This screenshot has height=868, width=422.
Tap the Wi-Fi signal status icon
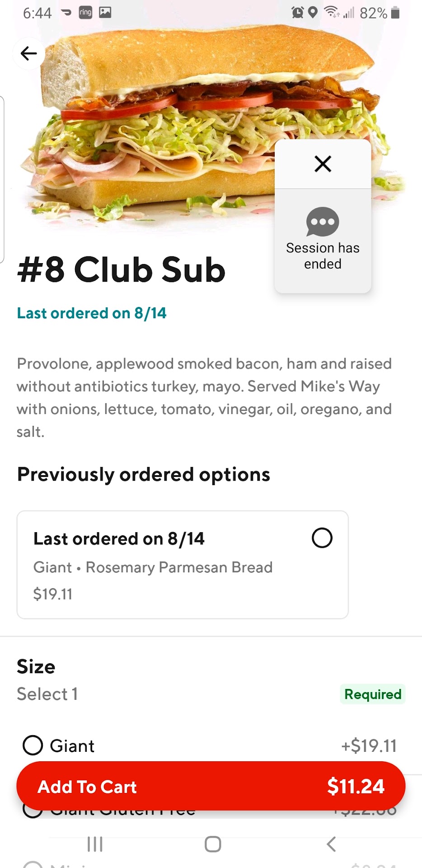click(332, 13)
